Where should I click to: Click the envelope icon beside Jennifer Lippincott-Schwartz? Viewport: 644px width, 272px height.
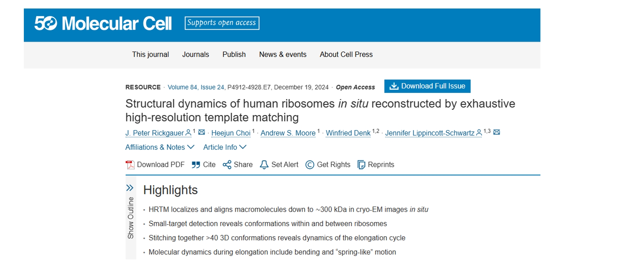point(496,132)
